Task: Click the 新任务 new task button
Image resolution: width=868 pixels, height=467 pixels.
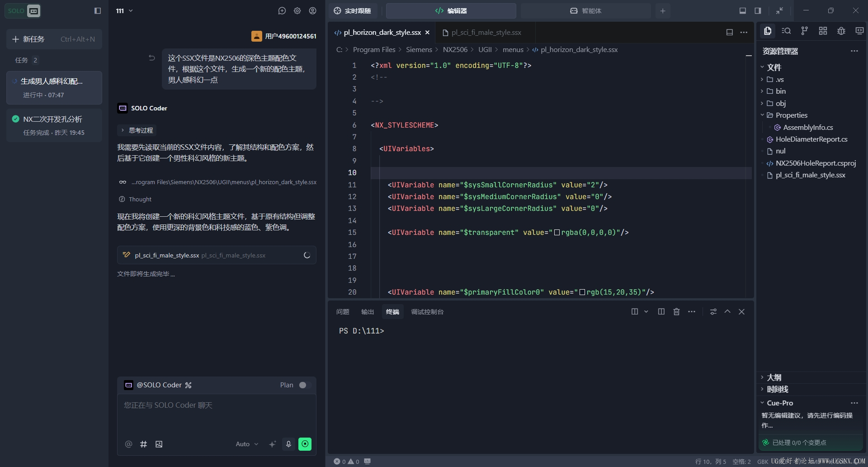Action: click(x=54, y=39)
